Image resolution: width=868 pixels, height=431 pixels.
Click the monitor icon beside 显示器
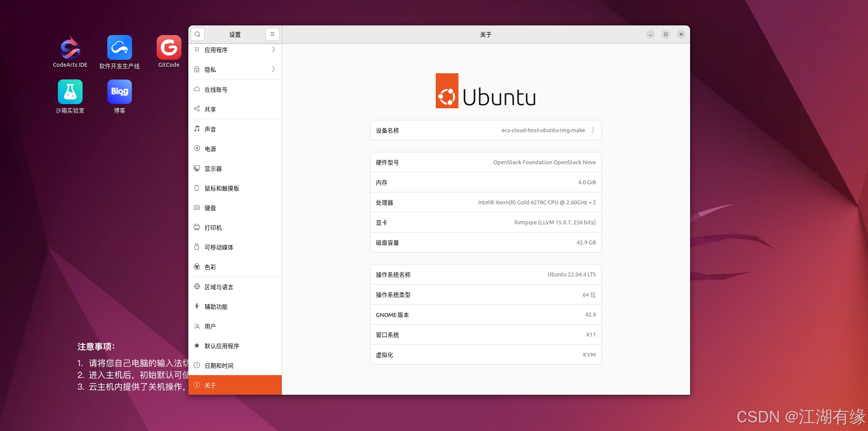click(197, 168)
